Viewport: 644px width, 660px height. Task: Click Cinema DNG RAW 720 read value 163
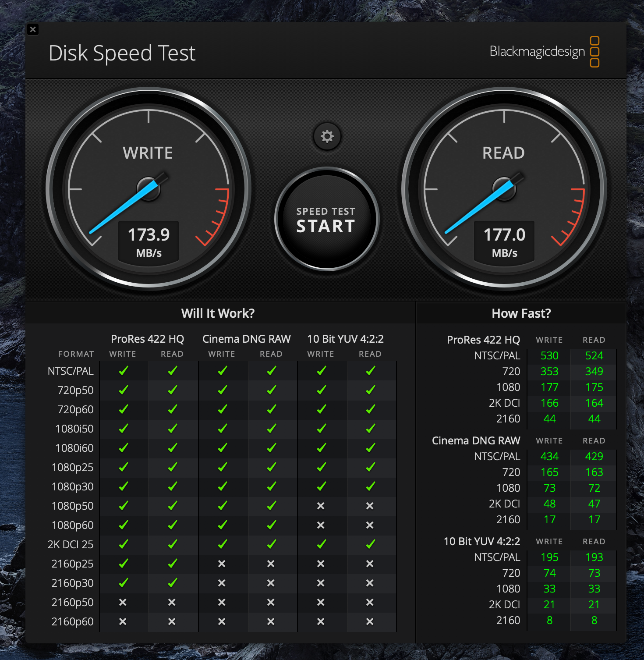pos(594,472)
